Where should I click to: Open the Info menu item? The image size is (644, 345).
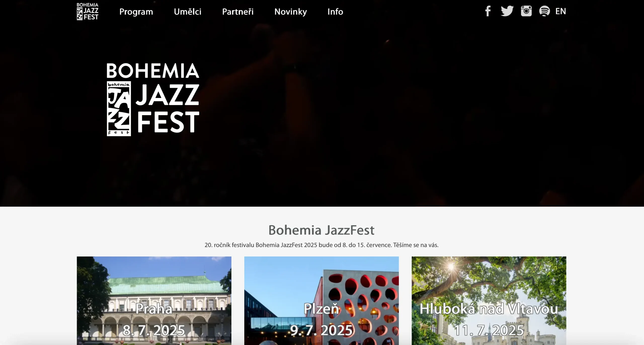(x=335, y=12)
